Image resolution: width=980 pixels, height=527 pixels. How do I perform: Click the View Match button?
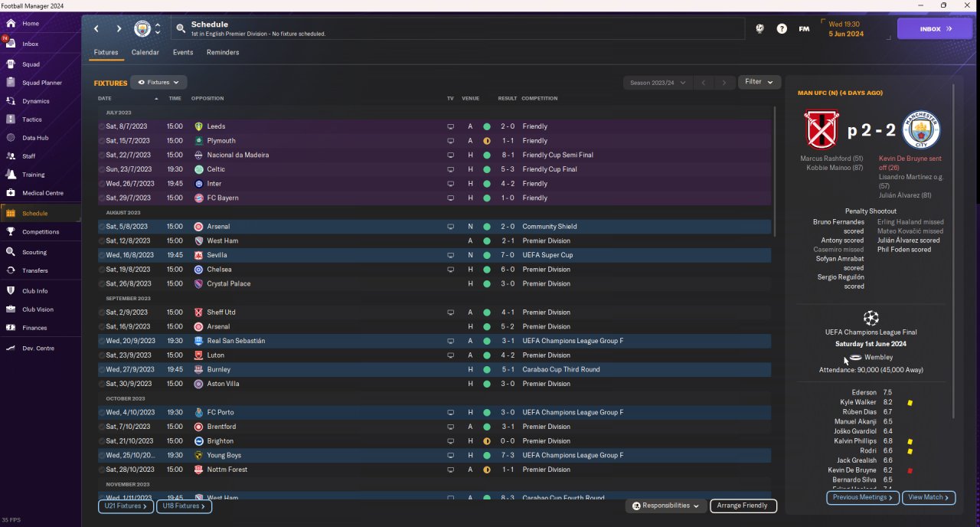pos(929,497)
